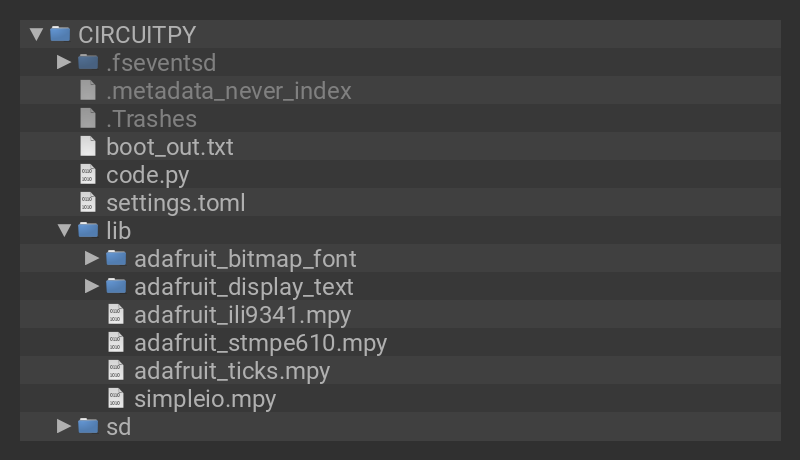This screenshot has height=460, width=800.
Task: Click the CIRCUITPY drive folder icon
Action: pos(60,34)
